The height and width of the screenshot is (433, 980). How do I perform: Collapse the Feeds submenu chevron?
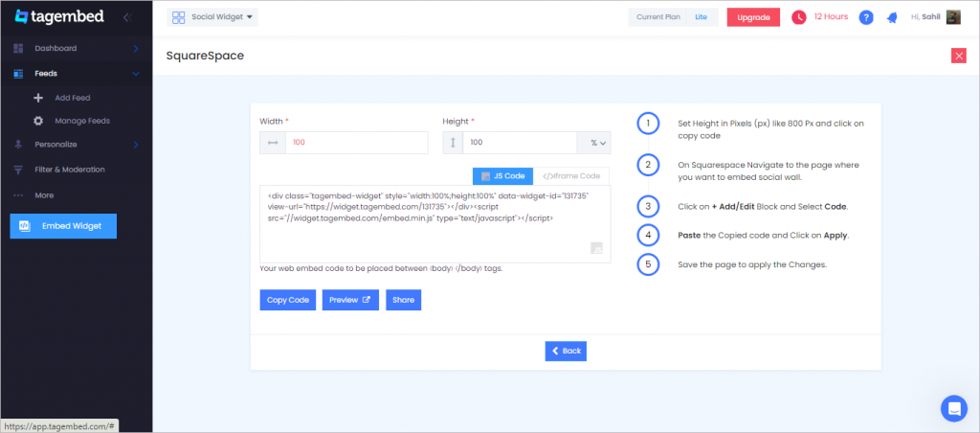tap(136, 73)
